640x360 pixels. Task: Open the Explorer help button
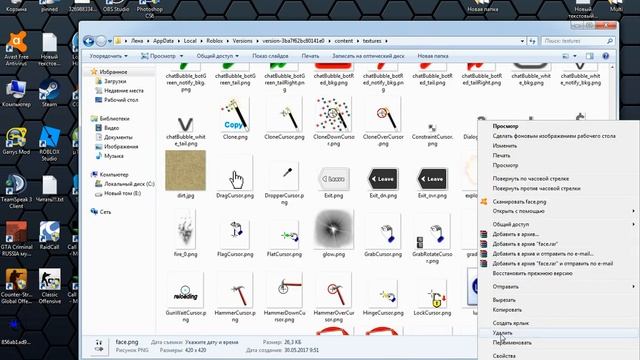click(606, 56)
